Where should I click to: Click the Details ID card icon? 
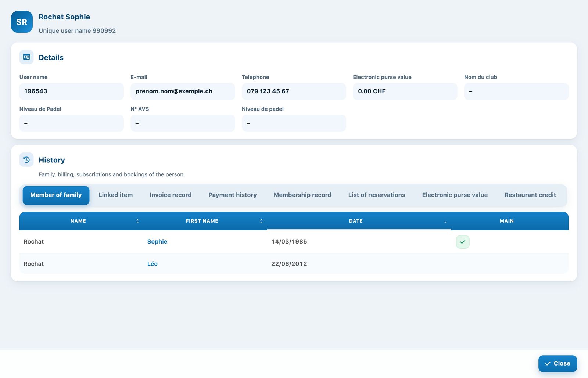[26, 57]
